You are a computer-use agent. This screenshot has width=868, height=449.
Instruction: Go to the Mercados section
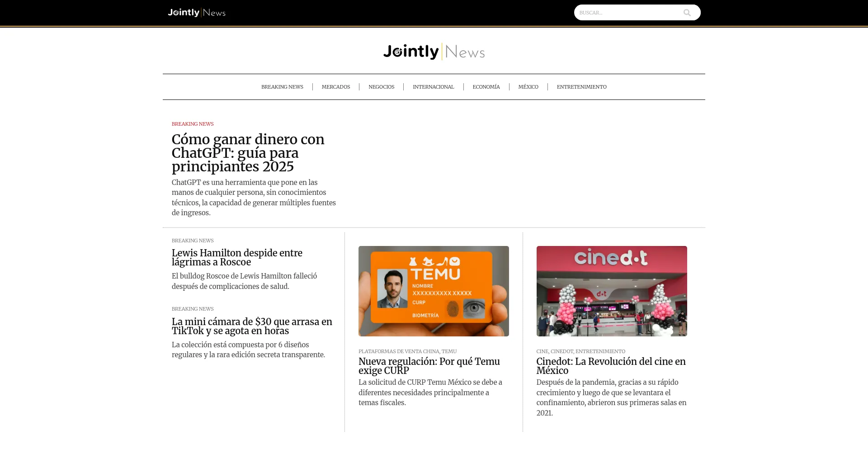click(x=335, y=87)
